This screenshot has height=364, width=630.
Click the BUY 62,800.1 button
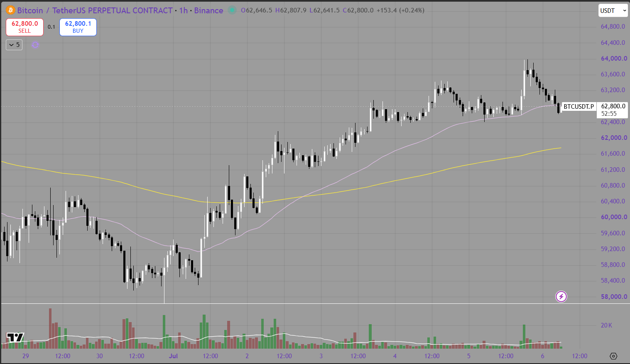click(78, 27)
